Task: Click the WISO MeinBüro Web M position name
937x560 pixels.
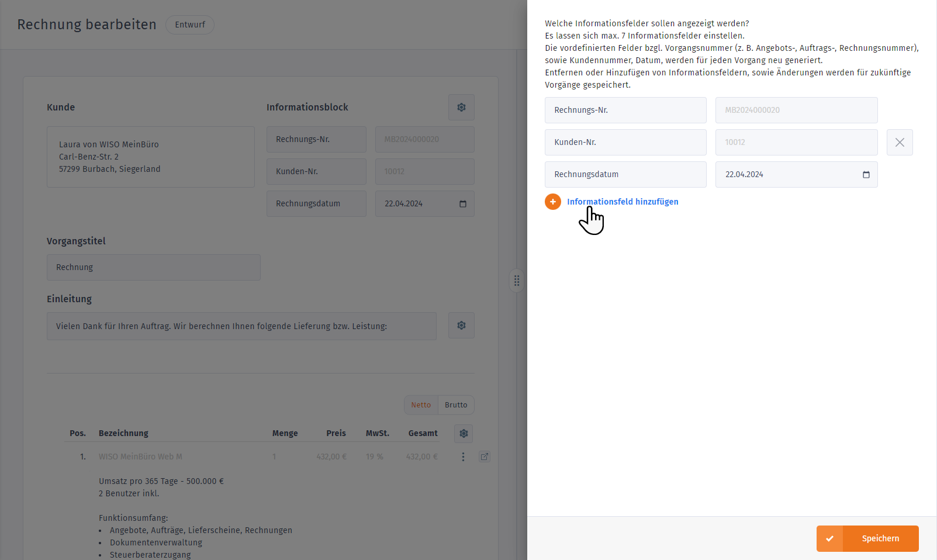Action: coord(140,457)
